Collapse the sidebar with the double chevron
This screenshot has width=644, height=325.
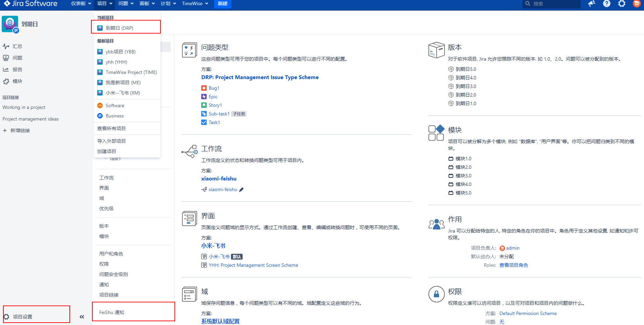(x=82, y=317)
